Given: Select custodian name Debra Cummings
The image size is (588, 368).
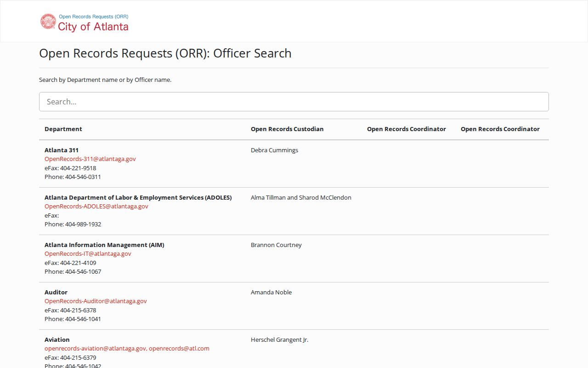Looking at the screenshot, I should pyautogui.click(x=274, y=150).
